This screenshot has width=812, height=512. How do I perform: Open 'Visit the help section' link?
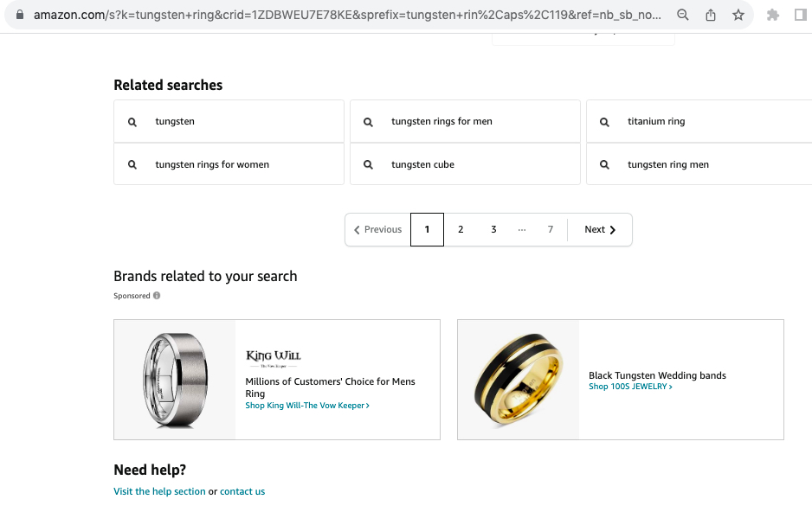(x=159, y=491)
